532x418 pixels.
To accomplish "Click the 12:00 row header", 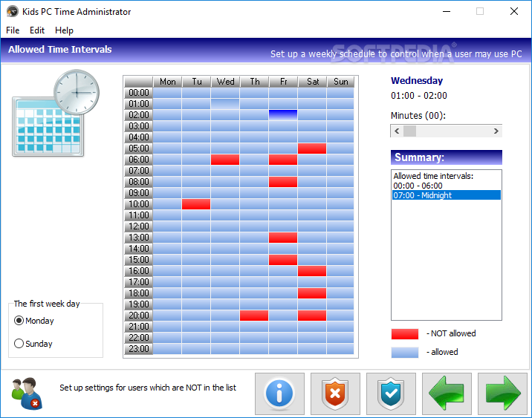I will pos(139,226).
